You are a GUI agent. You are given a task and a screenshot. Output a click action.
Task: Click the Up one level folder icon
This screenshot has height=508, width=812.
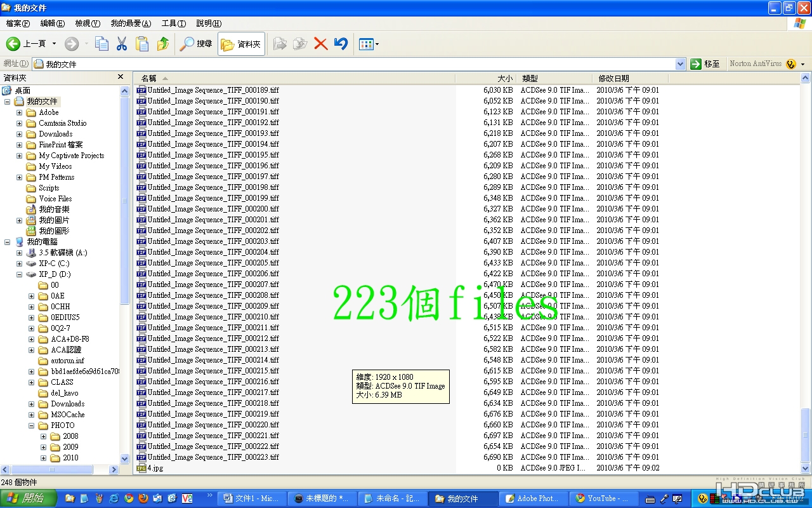[163, 44]
